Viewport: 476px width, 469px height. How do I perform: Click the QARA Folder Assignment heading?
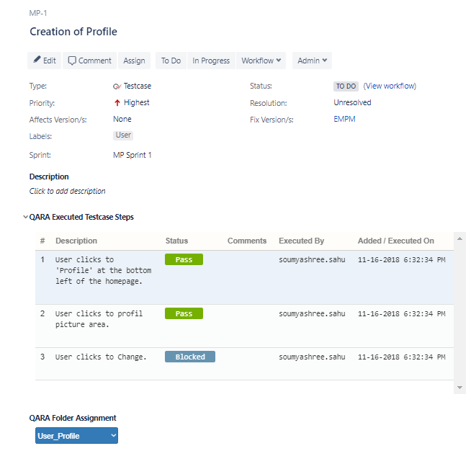pyautogui.click(x=73, y=418)
